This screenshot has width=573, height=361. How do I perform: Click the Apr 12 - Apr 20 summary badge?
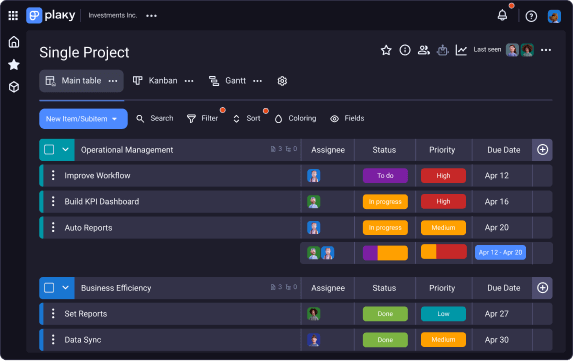coord(500,252)
